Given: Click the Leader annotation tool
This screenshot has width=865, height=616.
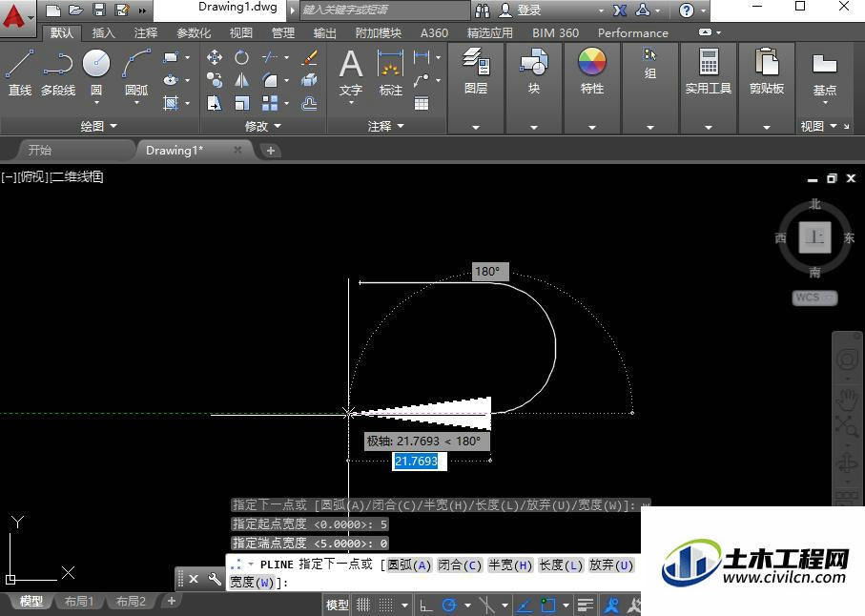Looking at the screenshot, I should tap(421, 80).
